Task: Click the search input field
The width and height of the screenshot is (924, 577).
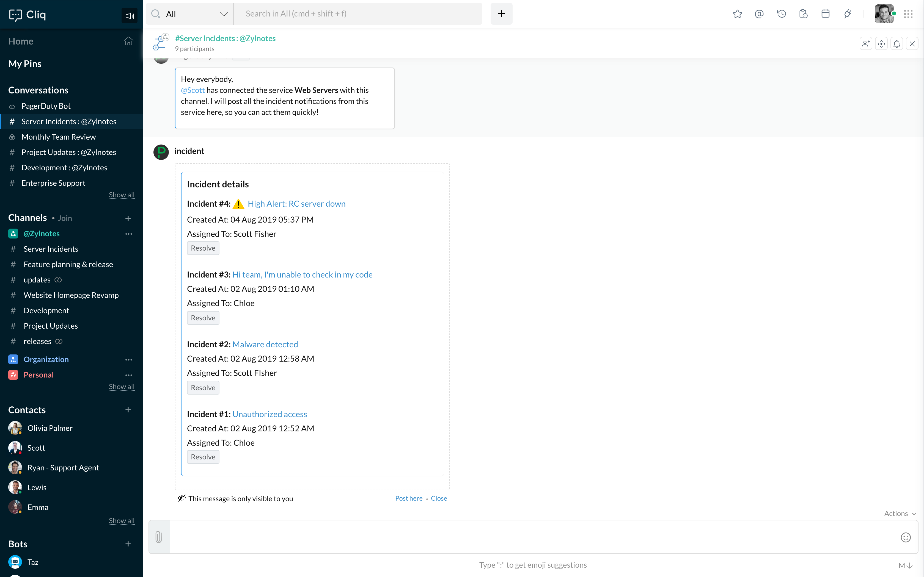Action: [x=358, y=14]
